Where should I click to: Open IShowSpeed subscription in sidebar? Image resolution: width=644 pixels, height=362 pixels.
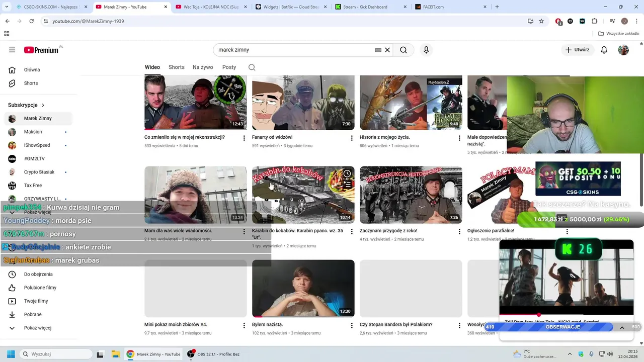tap(38, 145)
